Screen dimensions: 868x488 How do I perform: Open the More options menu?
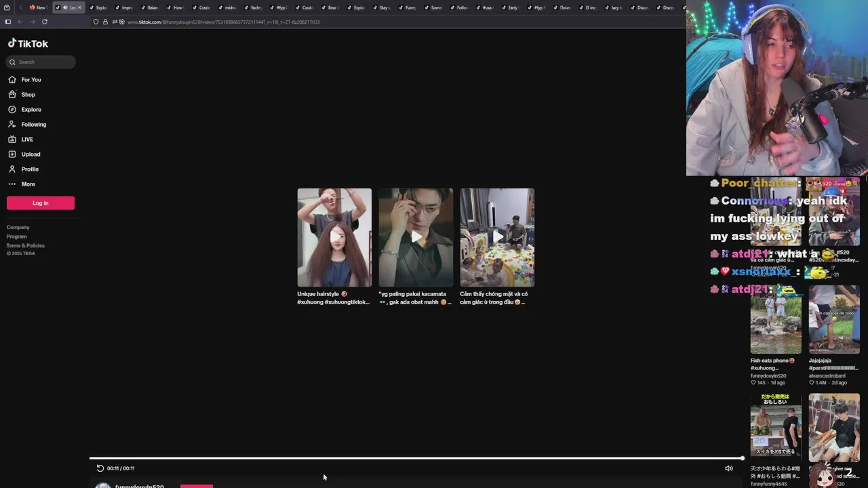tap(28, 184)
